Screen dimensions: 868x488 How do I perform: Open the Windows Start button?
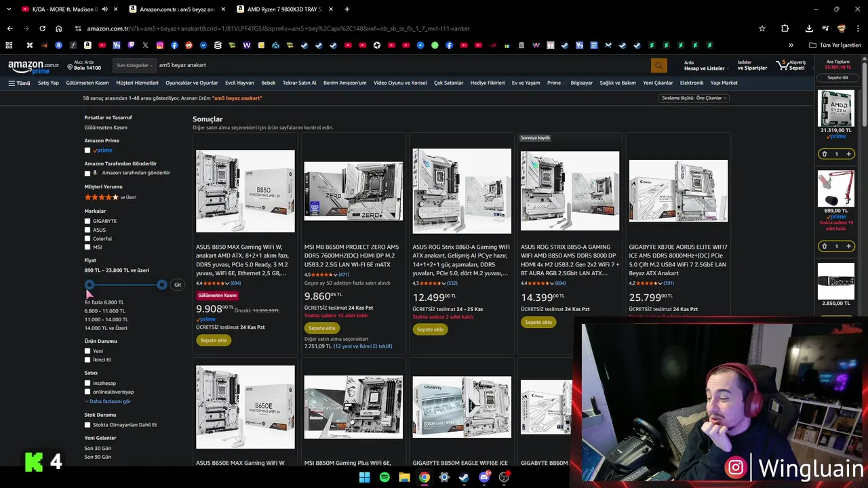click(x=364, y=477)
